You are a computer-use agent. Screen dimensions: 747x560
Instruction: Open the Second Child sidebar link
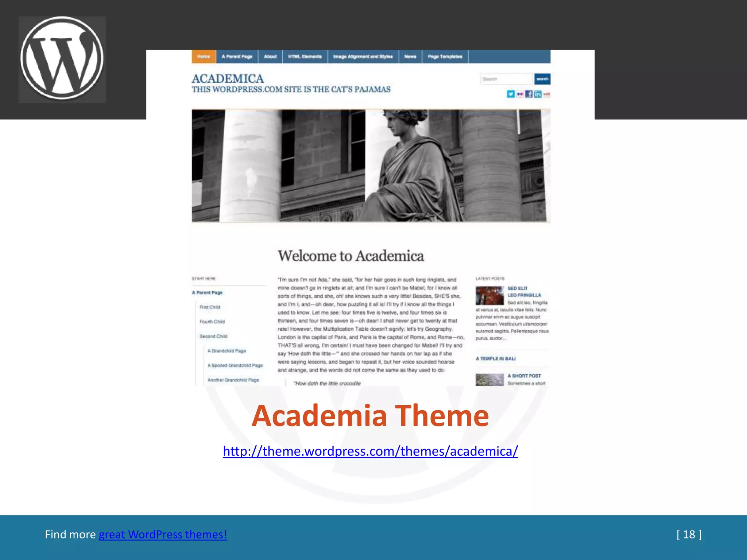tap(213, 336)
